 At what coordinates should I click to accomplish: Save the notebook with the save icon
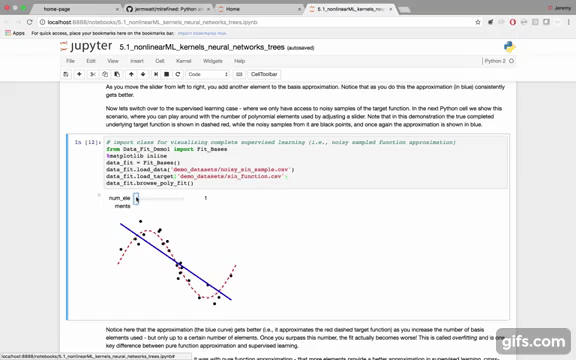66,74
